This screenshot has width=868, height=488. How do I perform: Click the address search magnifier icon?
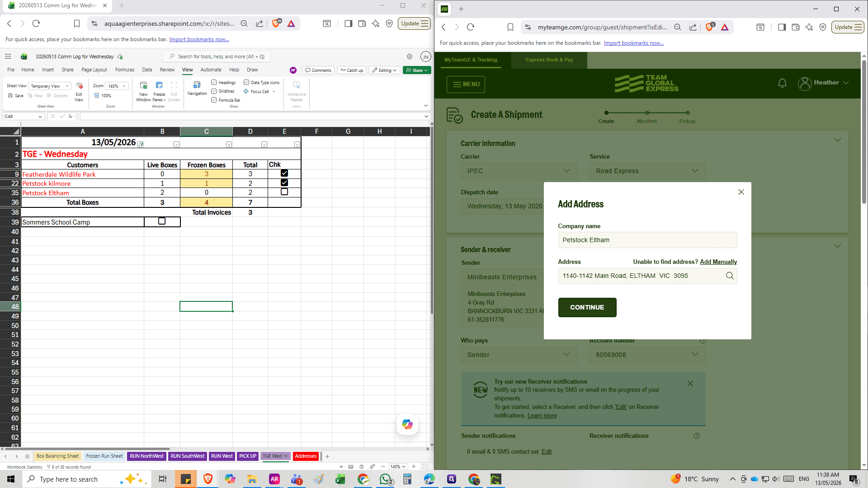click(730, 276)
